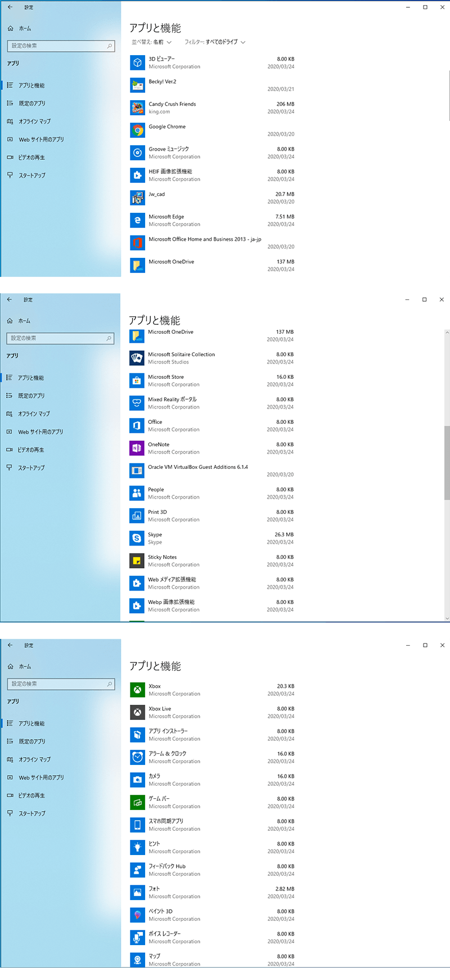The height and width of the screenshot is (980, 450).
Task: Click the カメラ app icon
Action: pyautogui.click(x=137, y=780)
